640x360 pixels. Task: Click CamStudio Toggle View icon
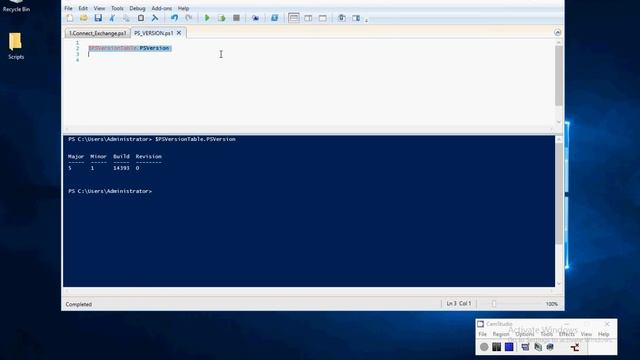525,347
